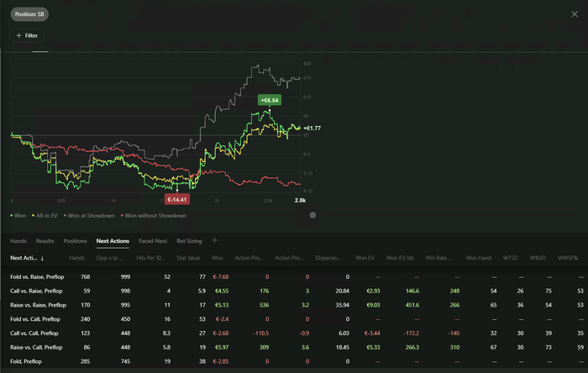Switch to the Positions tab
The image size is (588, 373).
(x=75, y=241)
